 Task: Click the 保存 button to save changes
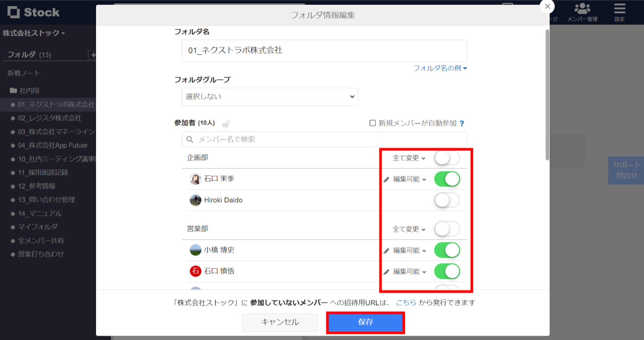365,322
